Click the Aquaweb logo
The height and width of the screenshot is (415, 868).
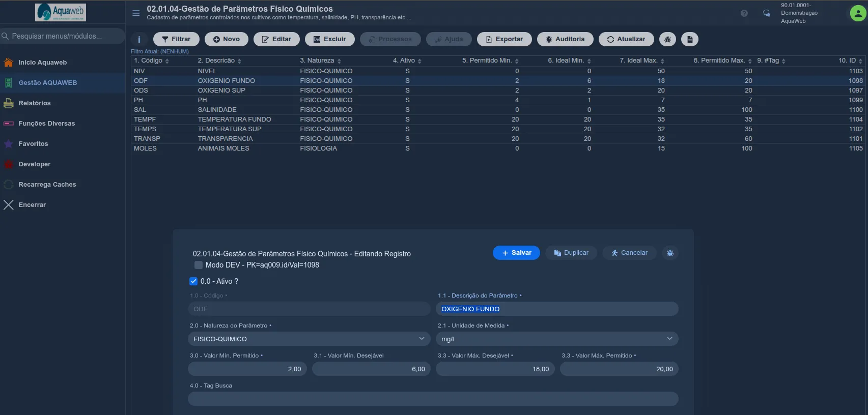(61, 12)
